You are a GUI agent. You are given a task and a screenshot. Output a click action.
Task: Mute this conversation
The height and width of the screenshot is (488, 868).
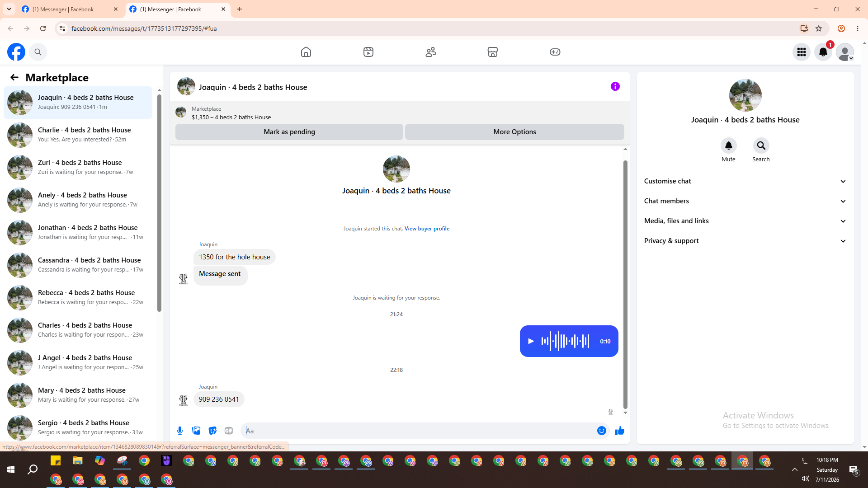pos(729,145)
